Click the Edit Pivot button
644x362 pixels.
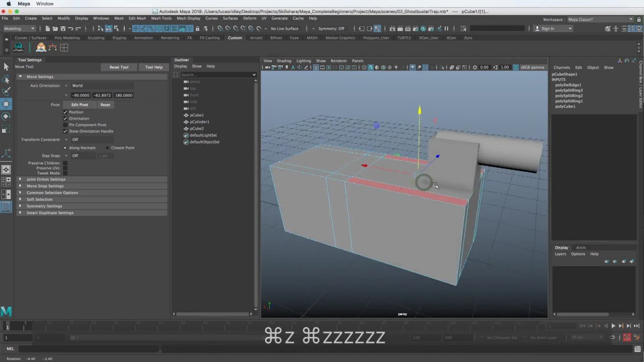pos(79,105)
